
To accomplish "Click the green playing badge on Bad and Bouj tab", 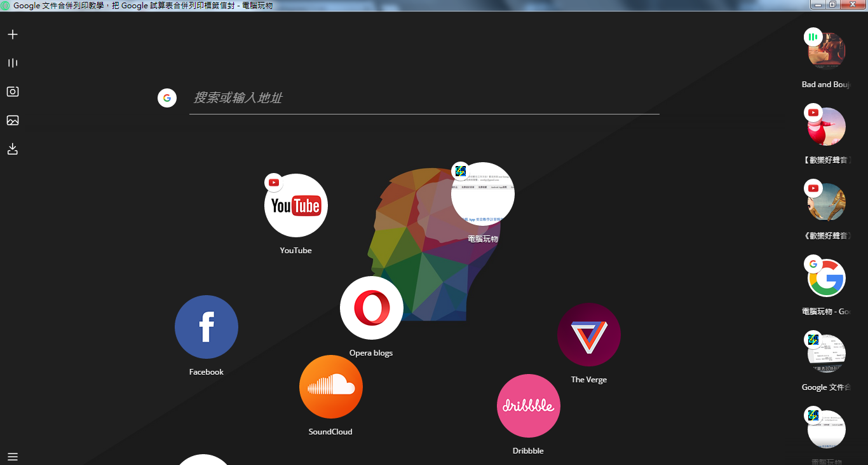I will [813, 37].
